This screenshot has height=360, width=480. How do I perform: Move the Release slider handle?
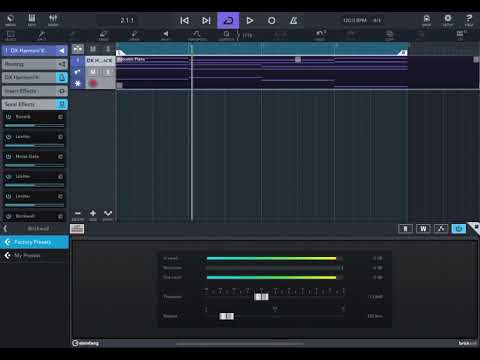point(227,316)
